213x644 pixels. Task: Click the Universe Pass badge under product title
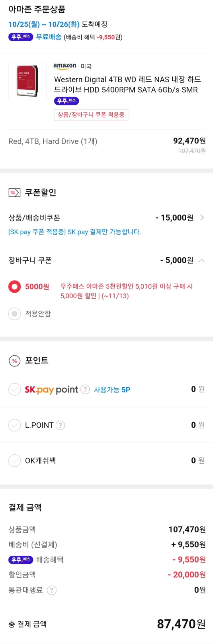point(67,101)
